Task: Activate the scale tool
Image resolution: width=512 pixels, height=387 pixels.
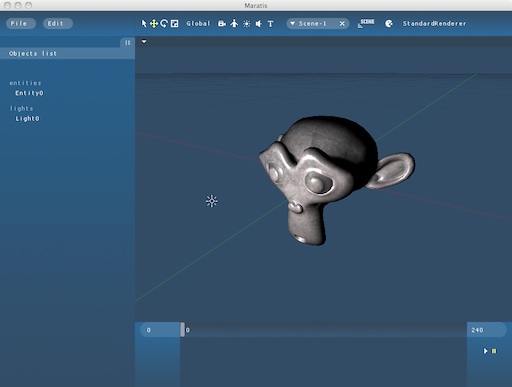Action: (x=174, y=24)
